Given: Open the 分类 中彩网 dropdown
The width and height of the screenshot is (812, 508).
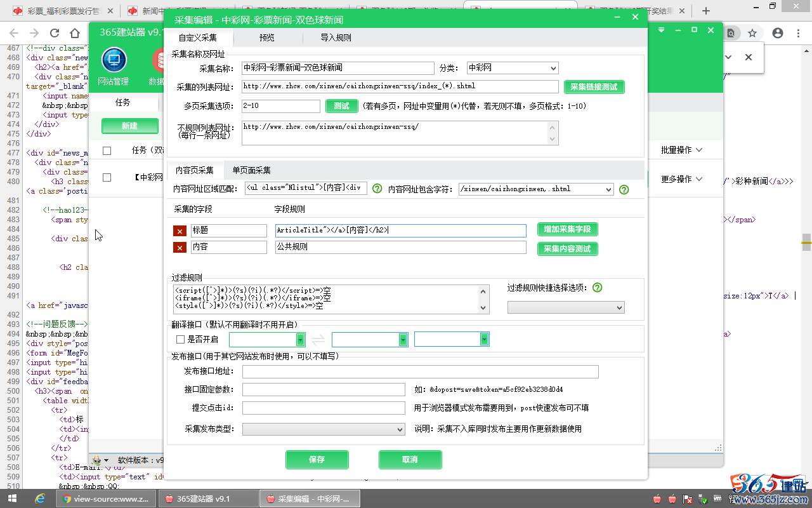Looking at the screenshot, I should [x=513, y=68].
